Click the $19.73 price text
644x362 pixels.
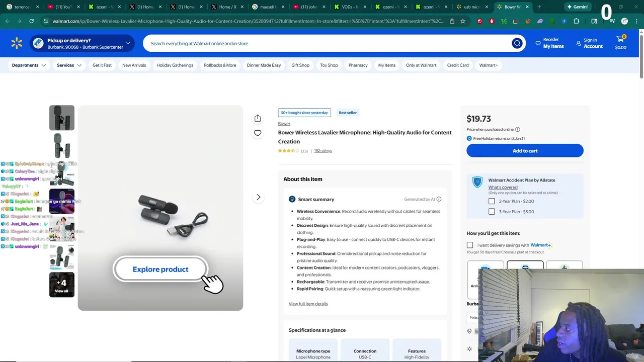[478, 119]
